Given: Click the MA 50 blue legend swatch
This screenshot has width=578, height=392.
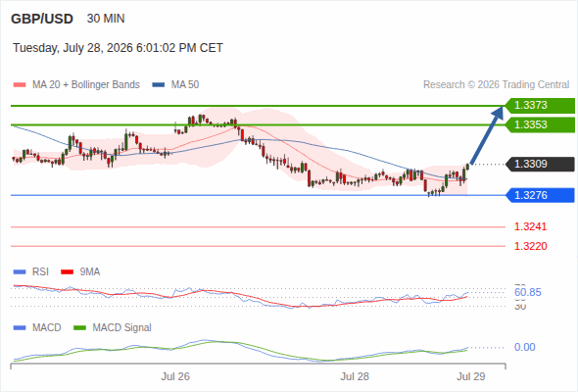Looking at the screenshot, I should coord(159,85).
